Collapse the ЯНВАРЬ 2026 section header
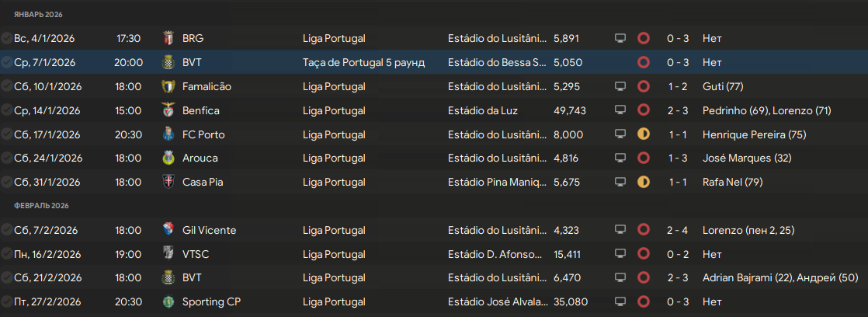Screen dimensions: 868x317 click(39, 15)
